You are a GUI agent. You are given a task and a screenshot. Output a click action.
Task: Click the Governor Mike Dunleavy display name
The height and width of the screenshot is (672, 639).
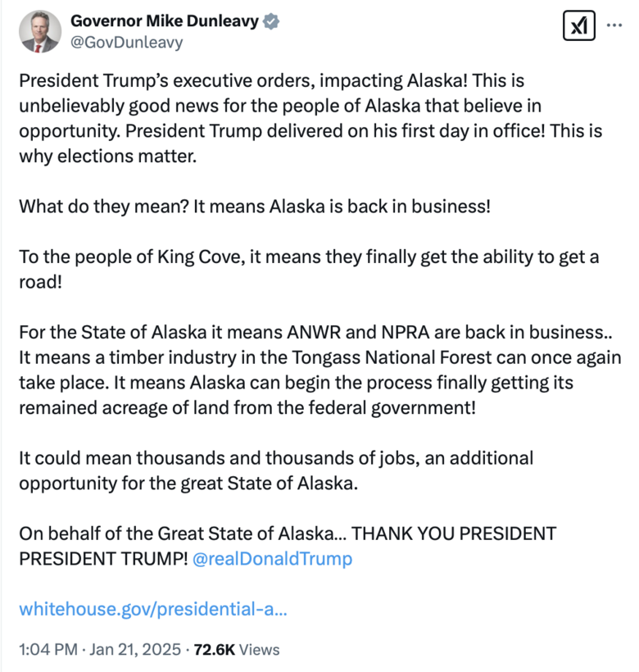click(x=164, y=21)
